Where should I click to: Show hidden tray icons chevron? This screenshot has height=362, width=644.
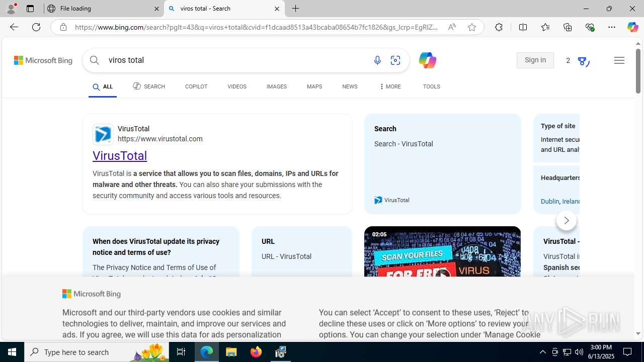pyautogui.click(x=542, y=352)
